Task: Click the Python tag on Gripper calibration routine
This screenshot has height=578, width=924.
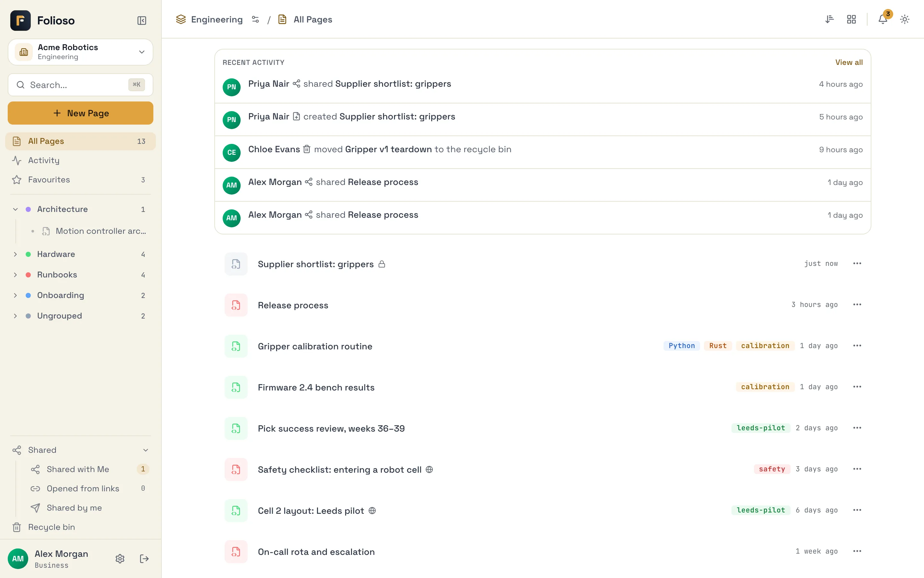Action: (681, 346)
